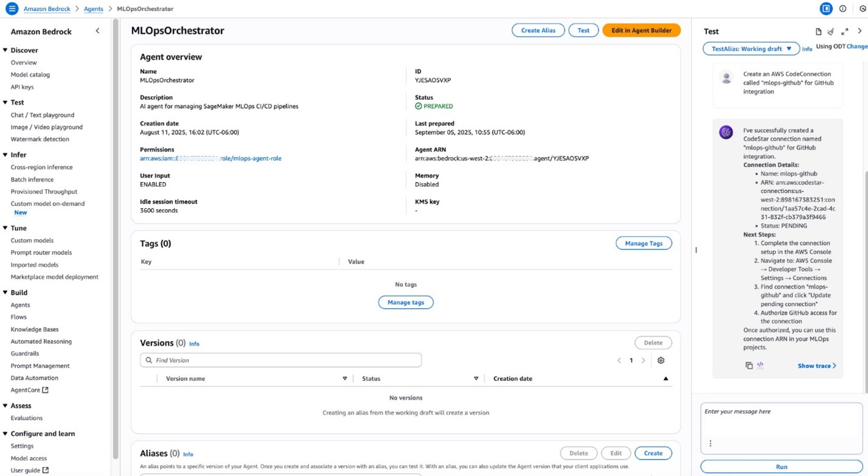Collapse the Discover section in the sidebar
The image size is (868, 476).
tap(6, 50)
